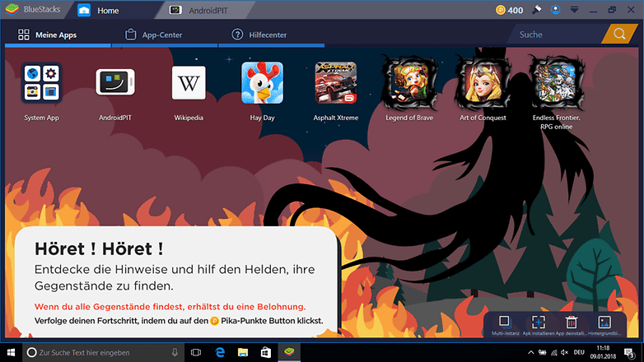Click the orange search magnifier button
Viewport: 644px width, 362px height.
619,34
